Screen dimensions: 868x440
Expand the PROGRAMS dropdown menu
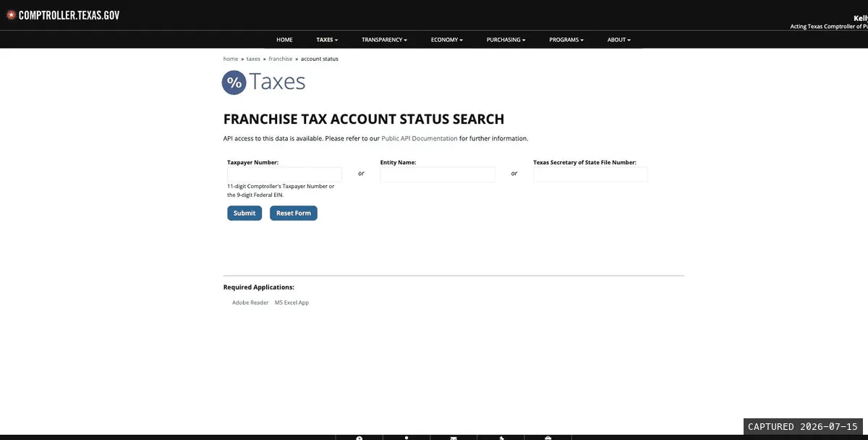coord(566,40)
